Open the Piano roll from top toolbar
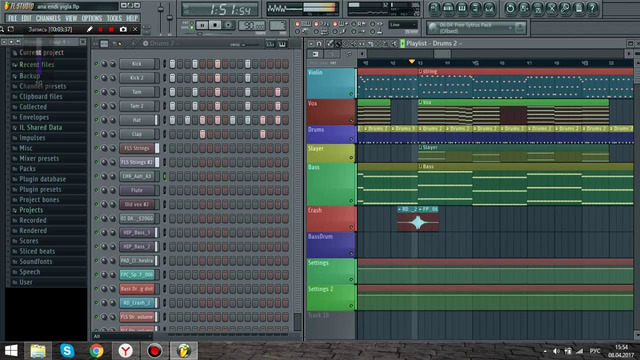The width and height of the screenshot is (640, 360). click(x=462, y=8)
